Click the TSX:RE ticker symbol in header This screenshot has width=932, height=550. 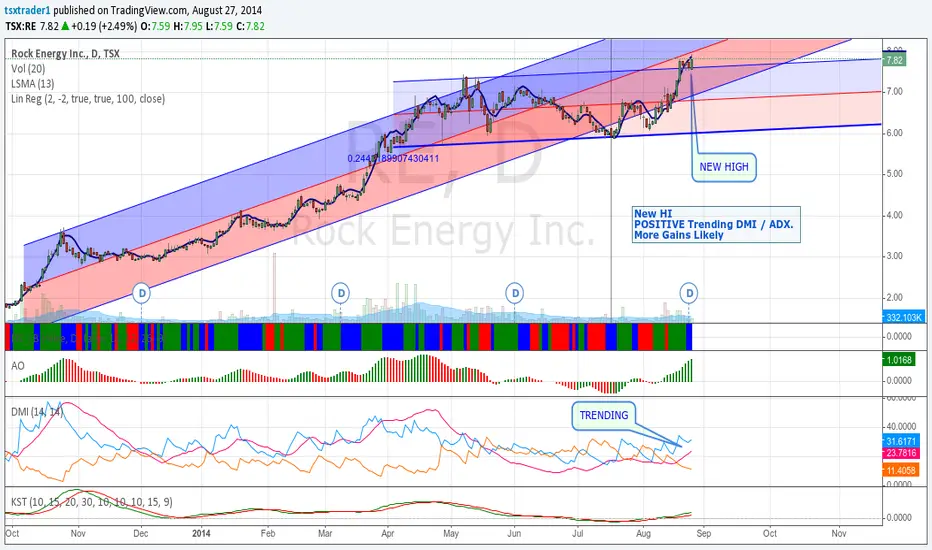(20, 26)
